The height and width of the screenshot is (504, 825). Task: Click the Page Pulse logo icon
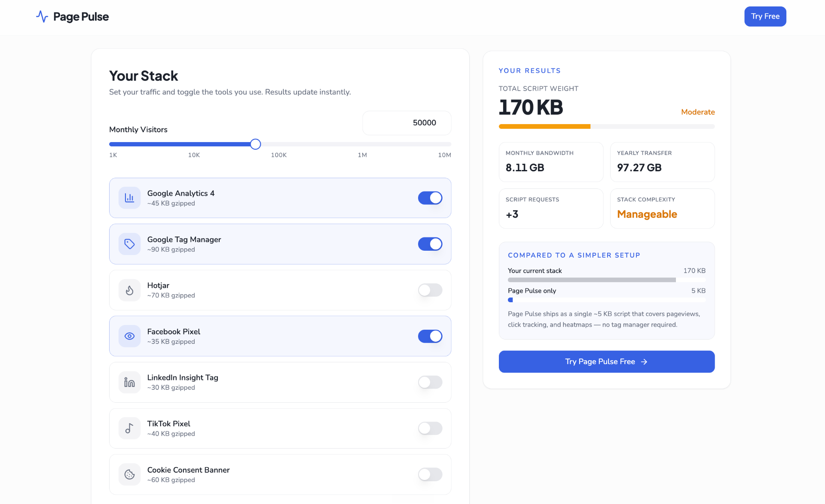coord(42,17)
